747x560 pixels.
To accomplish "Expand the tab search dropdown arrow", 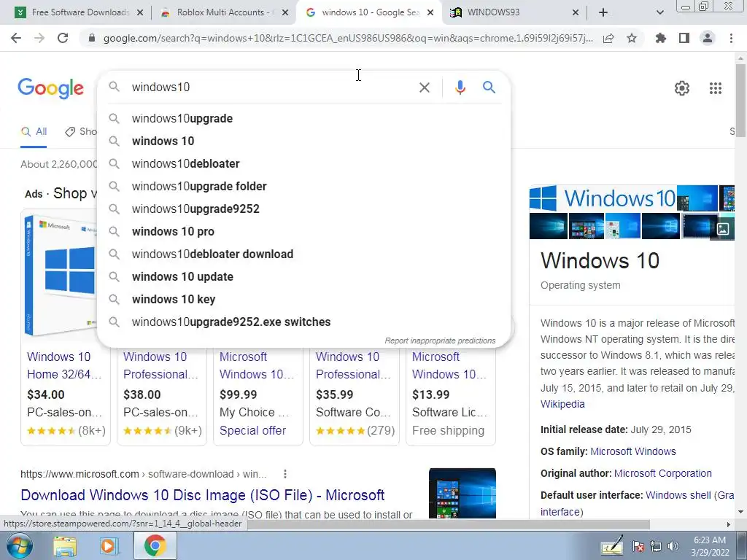I will (x=659, y=12).
